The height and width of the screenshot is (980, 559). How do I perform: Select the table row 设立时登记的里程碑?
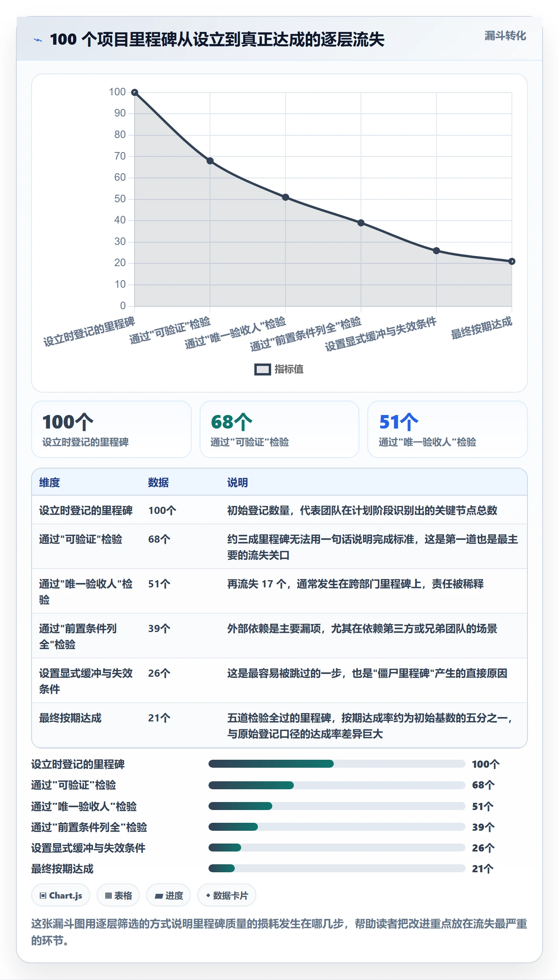coord(279,510)
